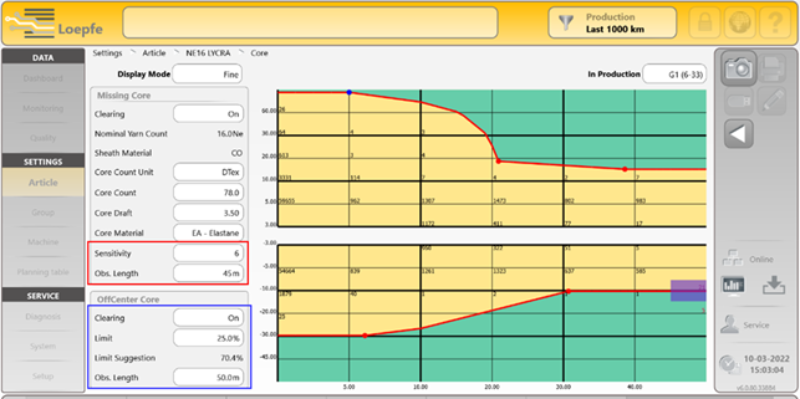This screenshot has height=399, width=800.
Task: Click the download tray icon
Action: [774, 286]
